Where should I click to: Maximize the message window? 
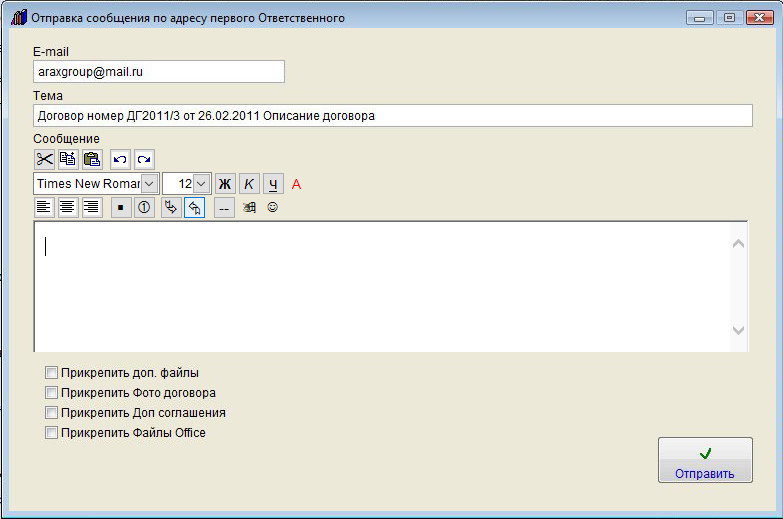point(729,18)
